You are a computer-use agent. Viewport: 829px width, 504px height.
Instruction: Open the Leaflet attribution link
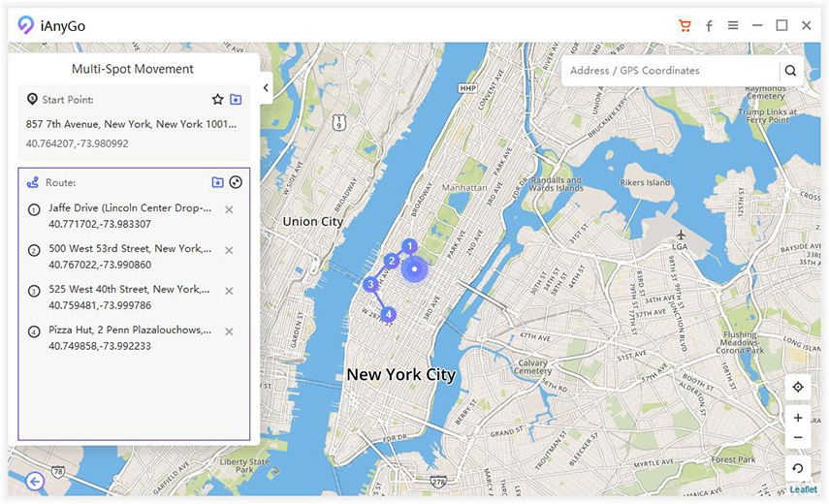803,489
